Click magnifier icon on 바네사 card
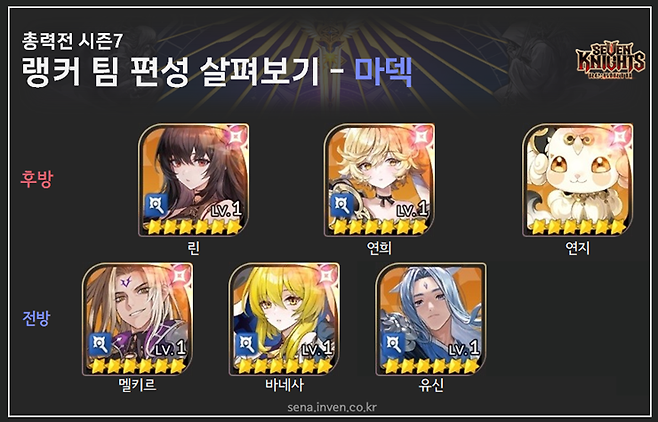The height and width of the screenshot is (422, 658). tap(247, 345)
